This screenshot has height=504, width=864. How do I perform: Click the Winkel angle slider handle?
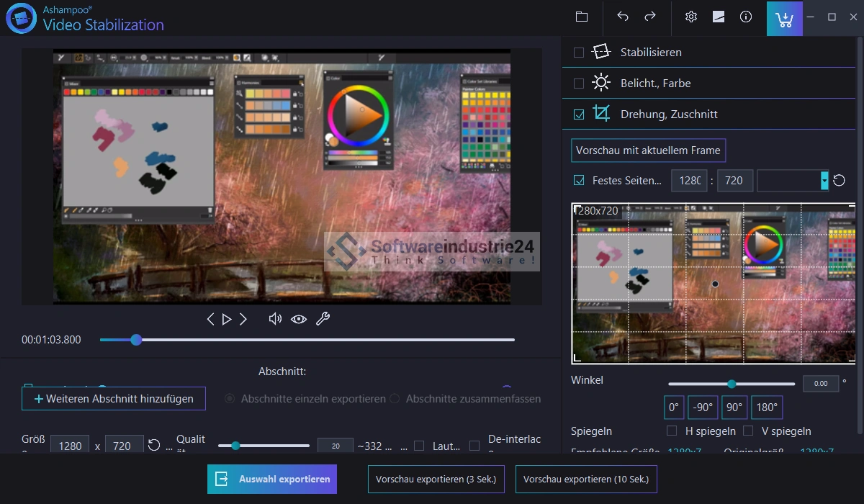click(x=732, y=384)
